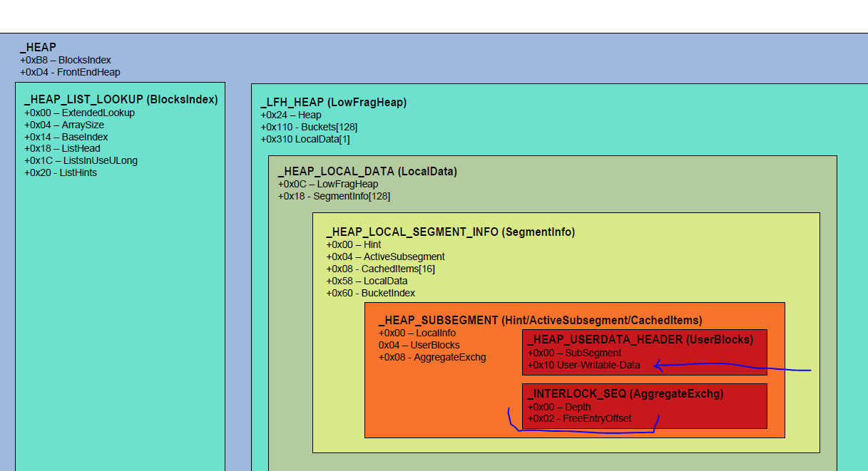
Task: Click the _HEAP_LOCAL_DATA (LocalData) heading
Action: [x=367, y=172]
